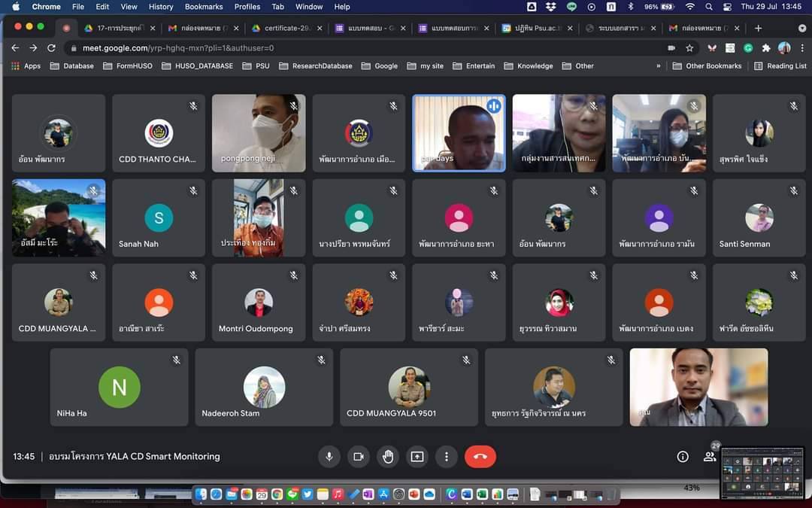Switch to the ปฏิทิน Psu.ac.th tab
Screen dimensions: 812x508
(537, 28)
